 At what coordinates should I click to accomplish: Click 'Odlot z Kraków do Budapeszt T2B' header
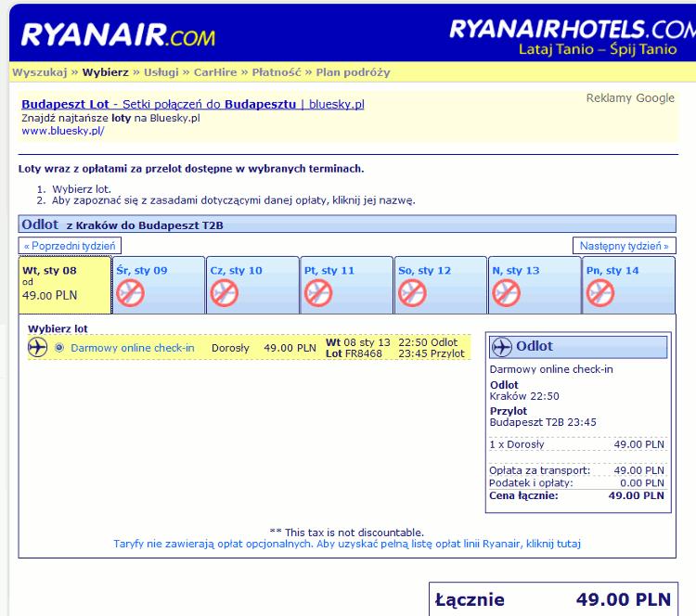347,225
